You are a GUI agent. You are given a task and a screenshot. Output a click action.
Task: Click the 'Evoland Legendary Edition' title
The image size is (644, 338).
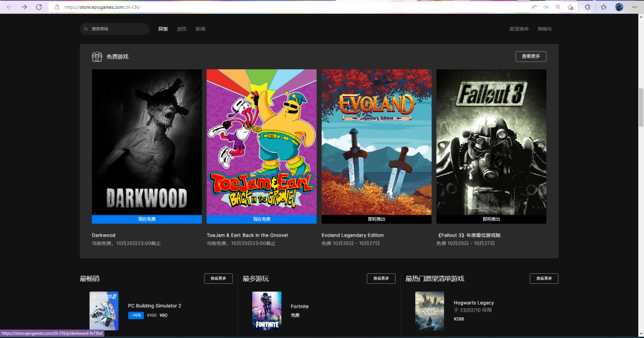point(352,235)
